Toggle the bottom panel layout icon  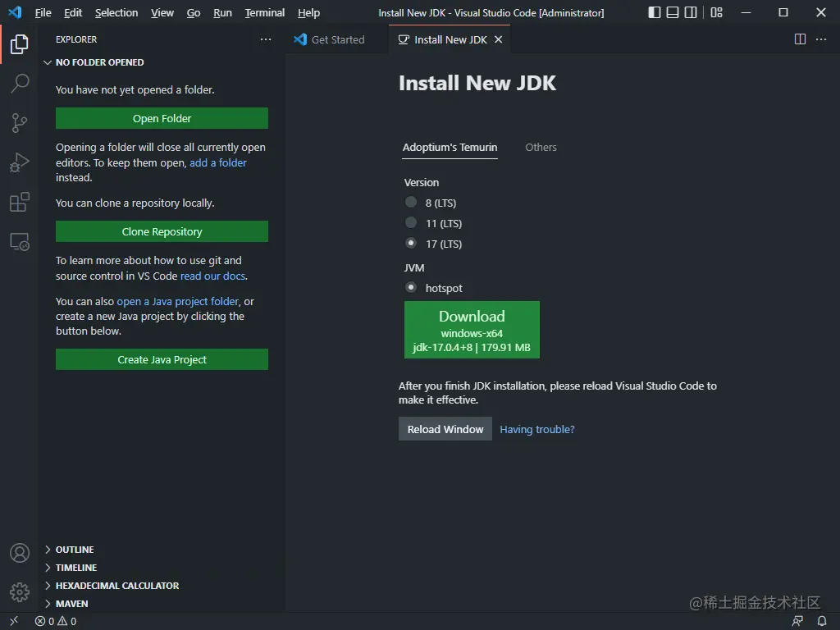click(673, 12)
